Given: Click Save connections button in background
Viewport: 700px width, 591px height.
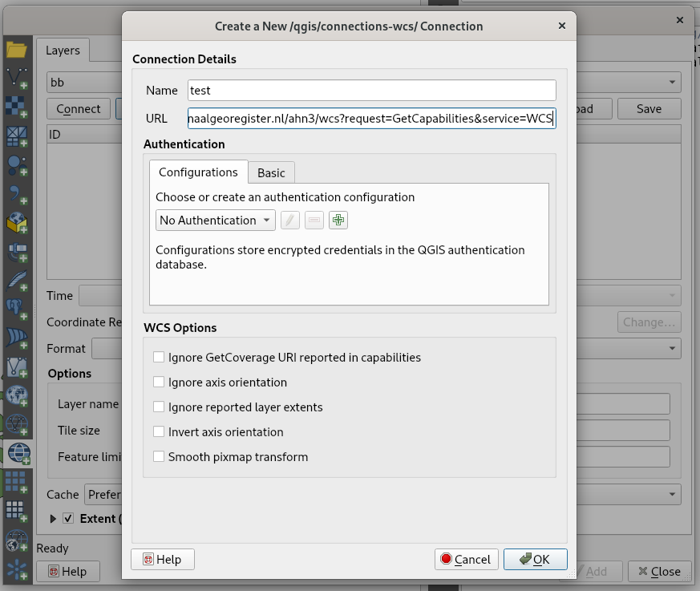Looking at the screenshot, I should click(x=649, y=109).
